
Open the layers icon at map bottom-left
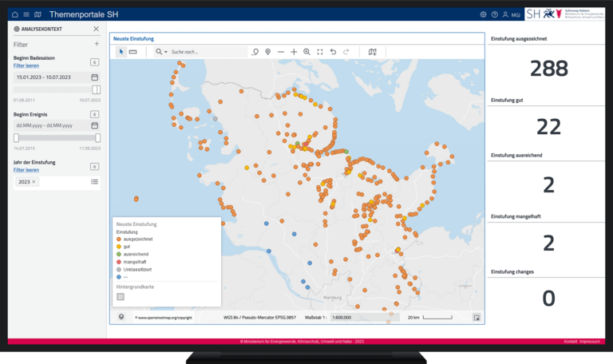coord(121,316)
